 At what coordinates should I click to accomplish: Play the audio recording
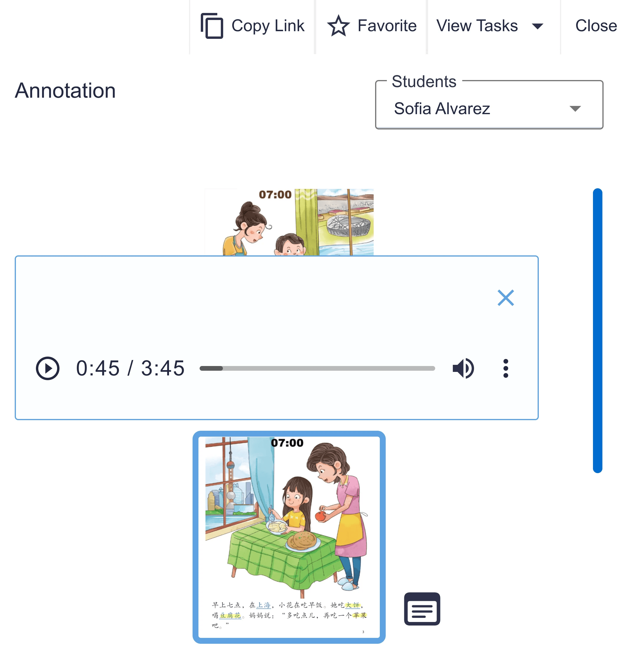pos(47,368)
